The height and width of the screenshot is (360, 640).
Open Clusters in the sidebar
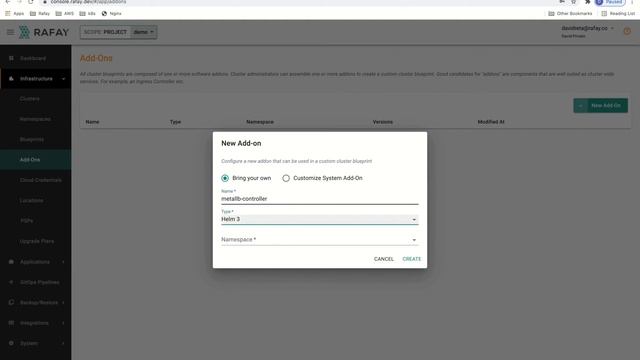[x=30, y=99]
